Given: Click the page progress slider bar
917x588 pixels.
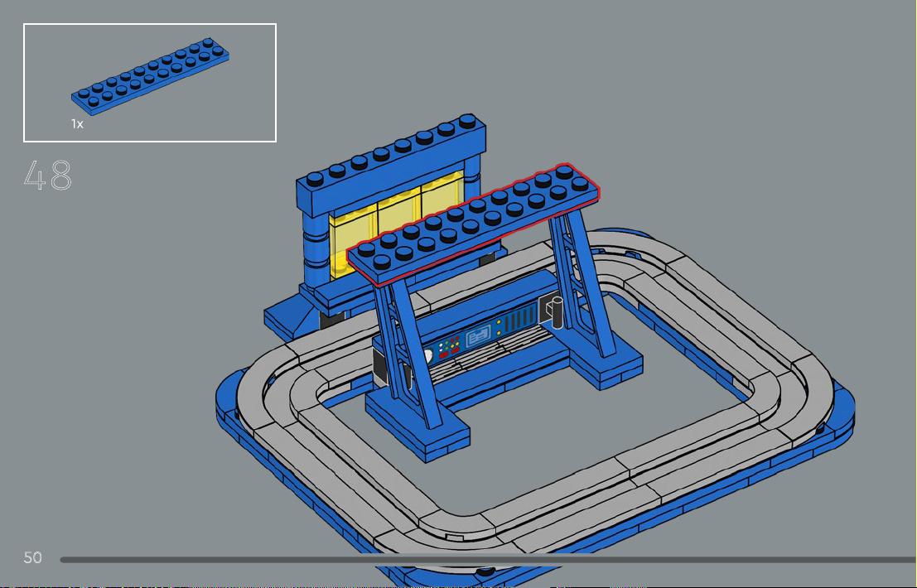Looking at the screenshot, I should tap(489, 560).
